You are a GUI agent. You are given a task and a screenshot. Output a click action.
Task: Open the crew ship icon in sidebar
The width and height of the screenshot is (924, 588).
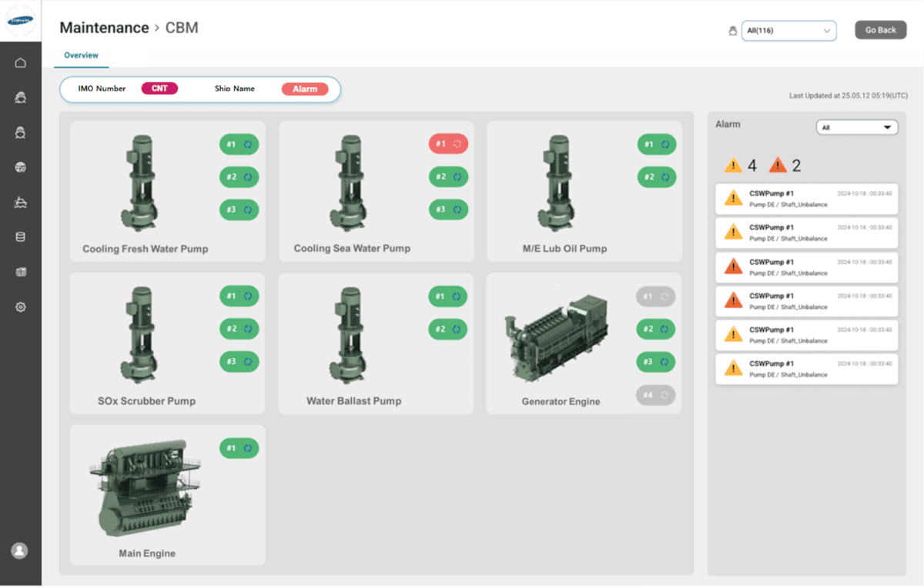20,132
